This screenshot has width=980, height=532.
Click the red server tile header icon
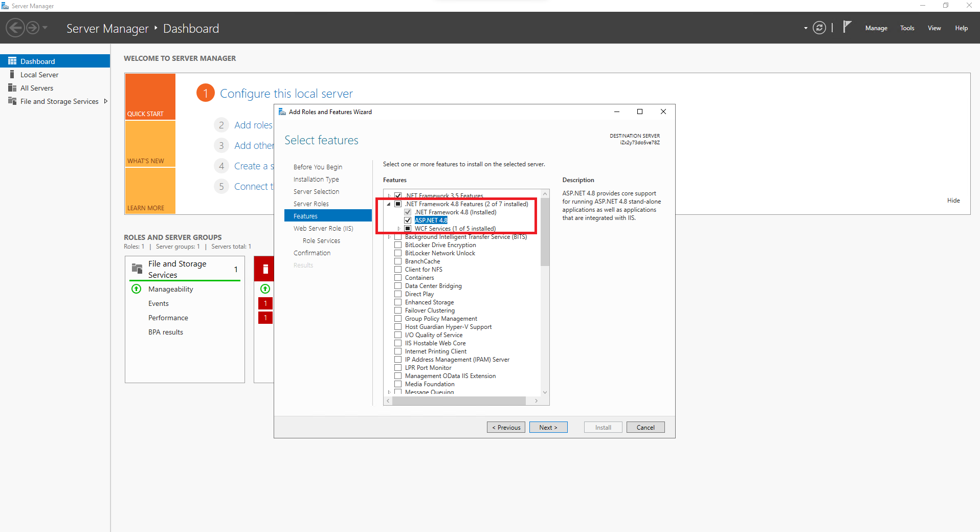click(x=265, y=269)
